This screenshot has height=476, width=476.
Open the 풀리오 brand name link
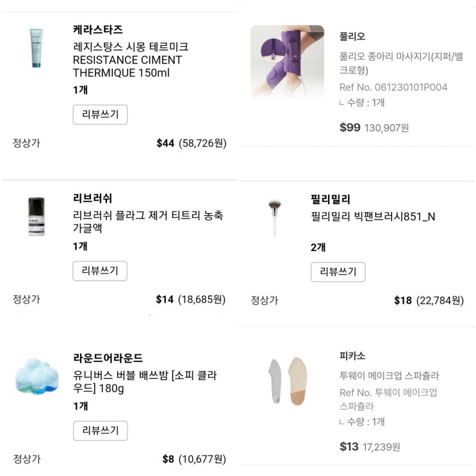click(x=352, y=37)
